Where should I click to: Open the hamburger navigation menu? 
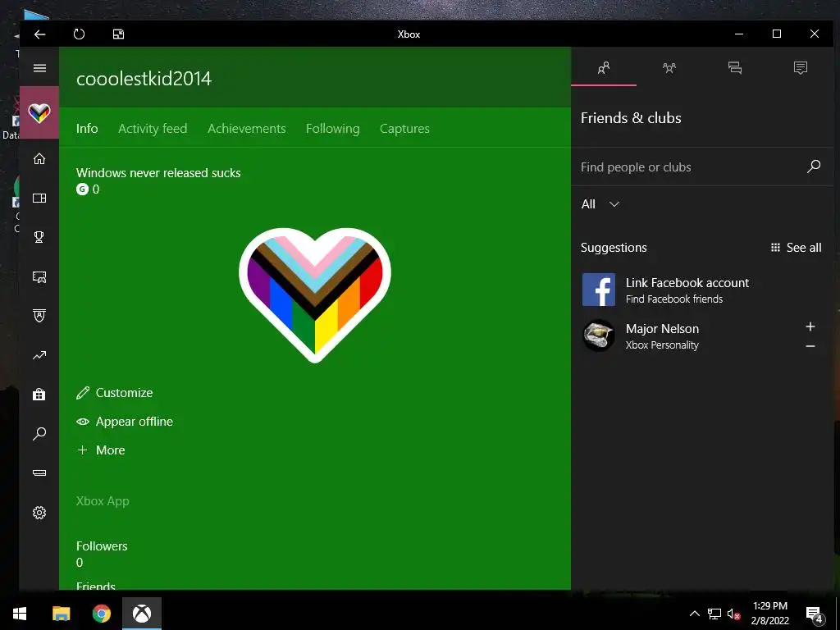39,68
